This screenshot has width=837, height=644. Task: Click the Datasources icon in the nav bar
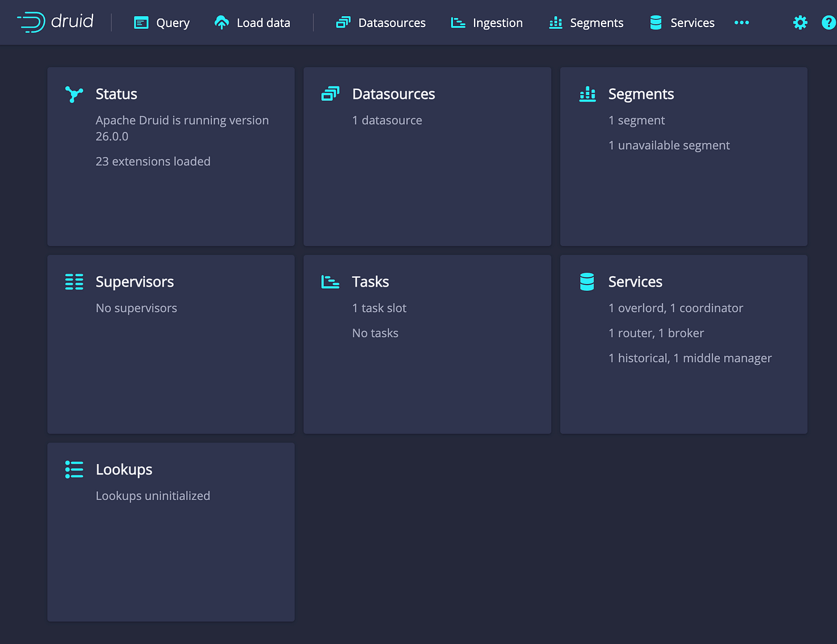[x=343, y=22]
